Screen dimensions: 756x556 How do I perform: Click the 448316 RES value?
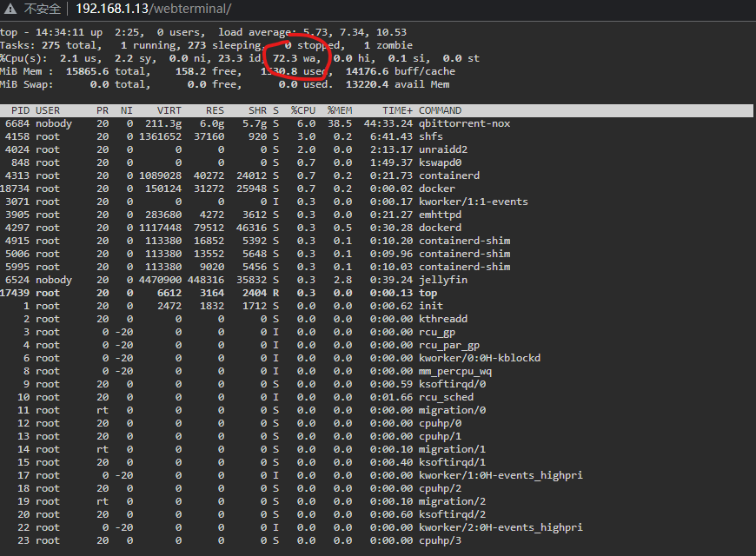click(x=206, y=280)
